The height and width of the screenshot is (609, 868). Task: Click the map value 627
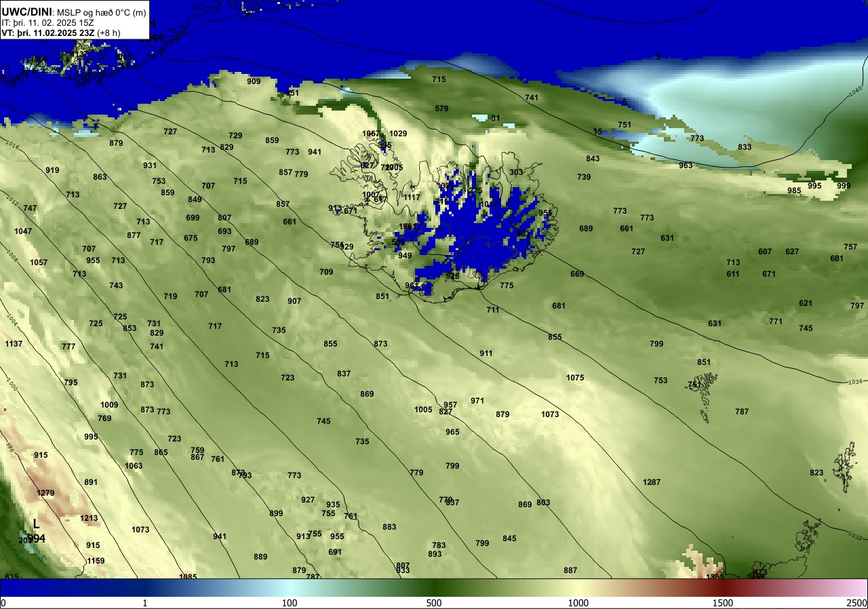click(x=792, y=252)
